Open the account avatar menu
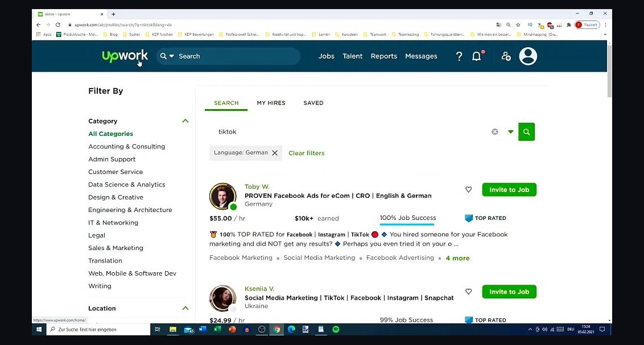Viewport: 644px width, 345px height. click(528, 56)
